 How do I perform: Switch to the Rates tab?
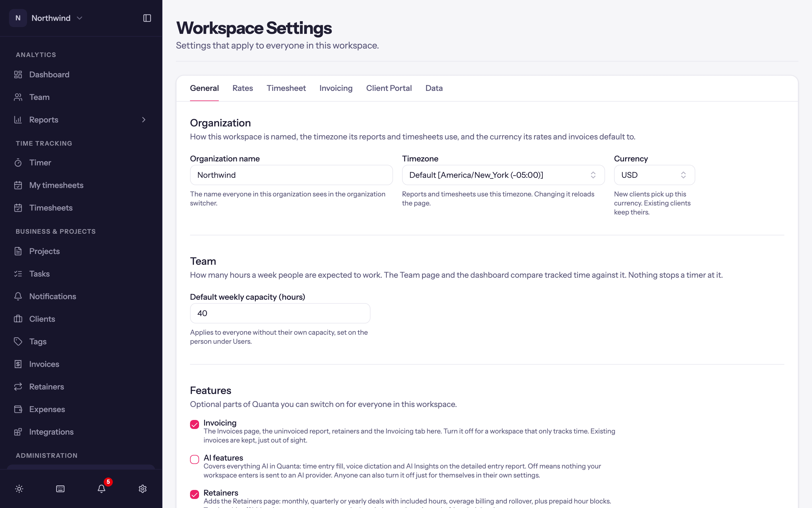pos(242,88)
